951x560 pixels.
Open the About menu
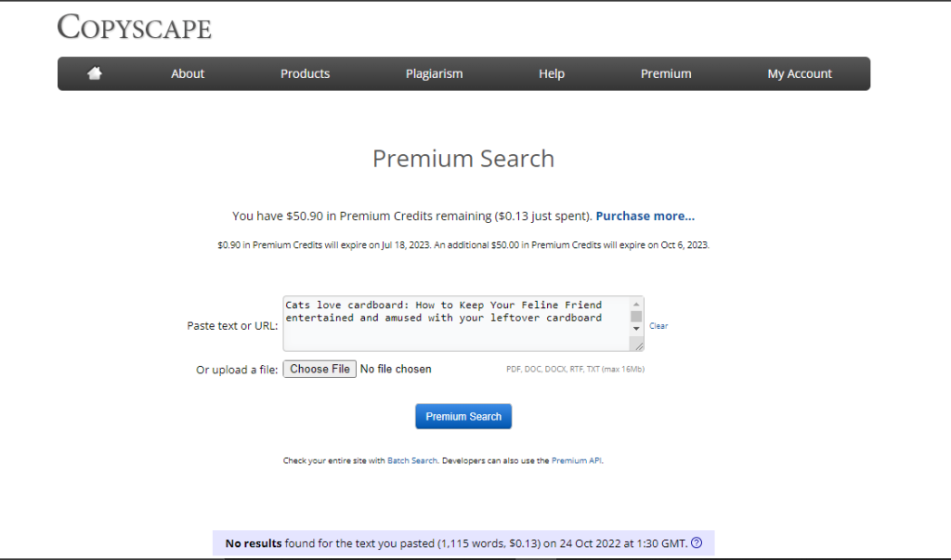pos(188,73)
